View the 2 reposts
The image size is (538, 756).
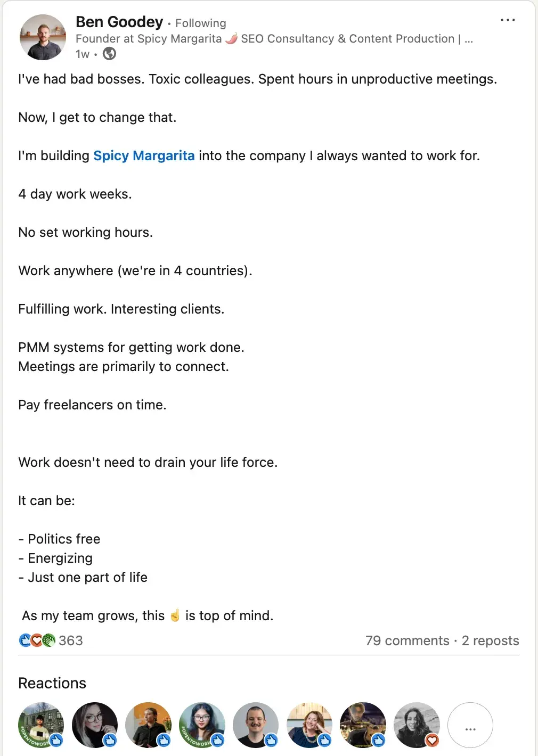[490, 640]
